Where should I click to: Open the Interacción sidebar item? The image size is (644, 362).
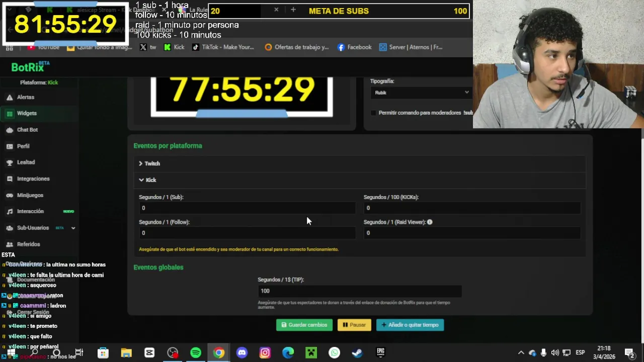30,211
